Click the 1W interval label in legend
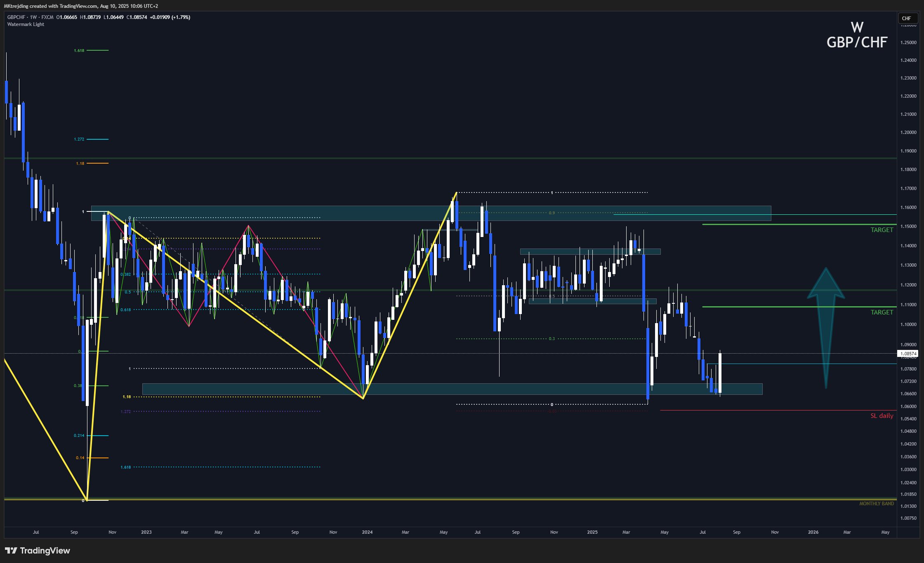This screenshot has height=563, width=924. click(33, 17)
